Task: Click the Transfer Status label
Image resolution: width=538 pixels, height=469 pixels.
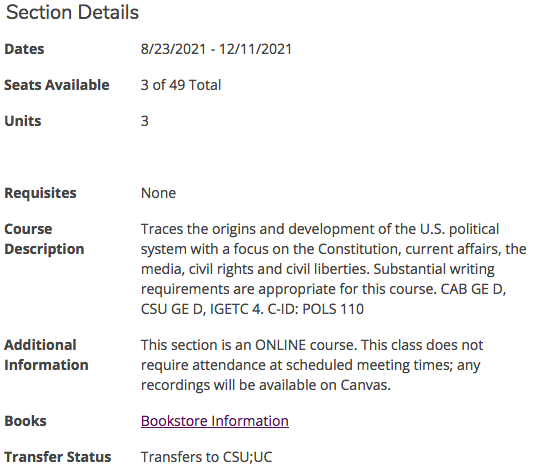Action: 58,457
